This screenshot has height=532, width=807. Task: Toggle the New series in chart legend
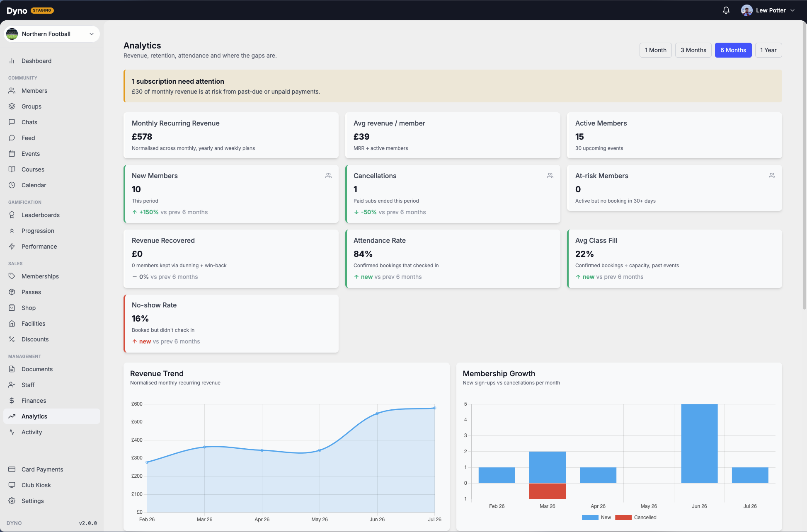point(596,517)
